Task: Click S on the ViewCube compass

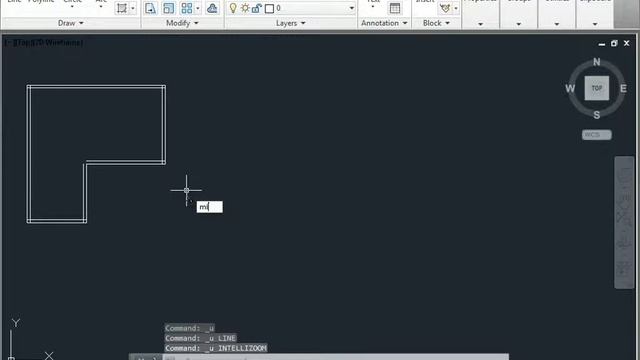Action: [x=597, y=115]
